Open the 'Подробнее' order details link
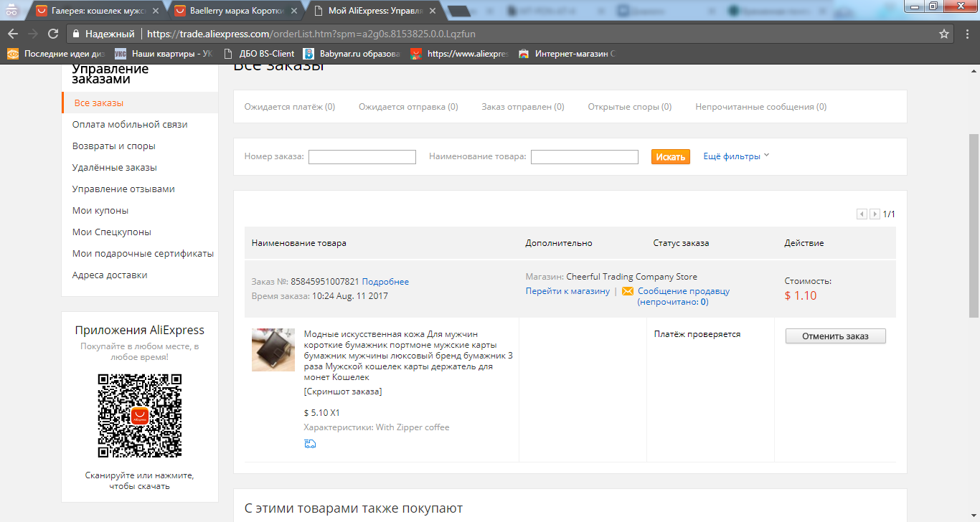This screenshot has width=980, height=522. (x=385, y=282)
